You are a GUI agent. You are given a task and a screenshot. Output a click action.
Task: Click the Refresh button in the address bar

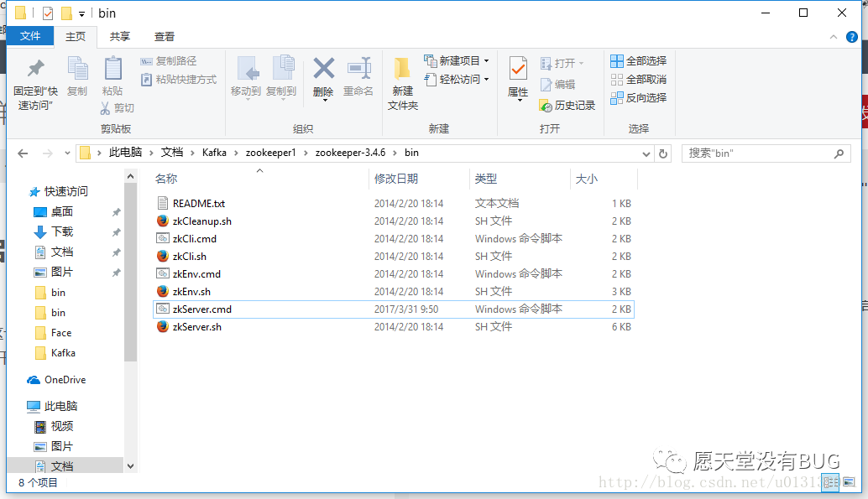click(663, 153)
